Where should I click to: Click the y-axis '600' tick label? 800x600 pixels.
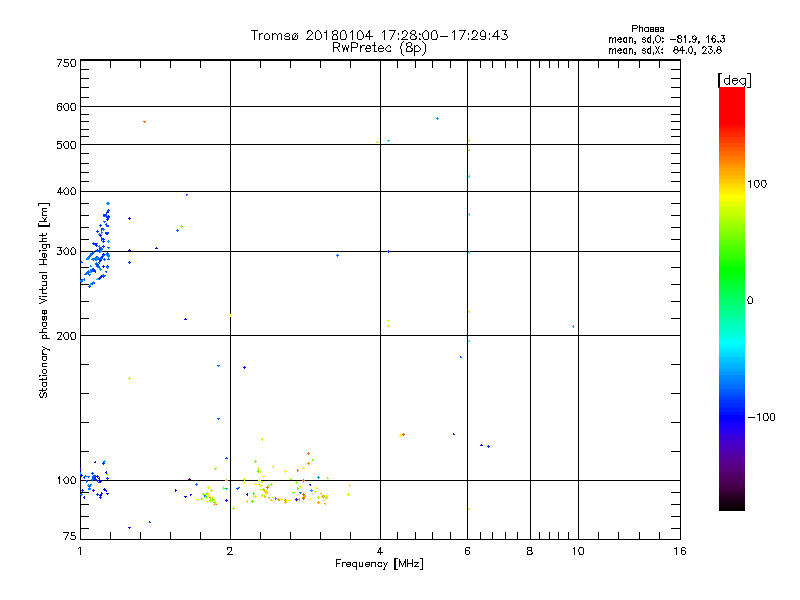click(x=66, y=107)
